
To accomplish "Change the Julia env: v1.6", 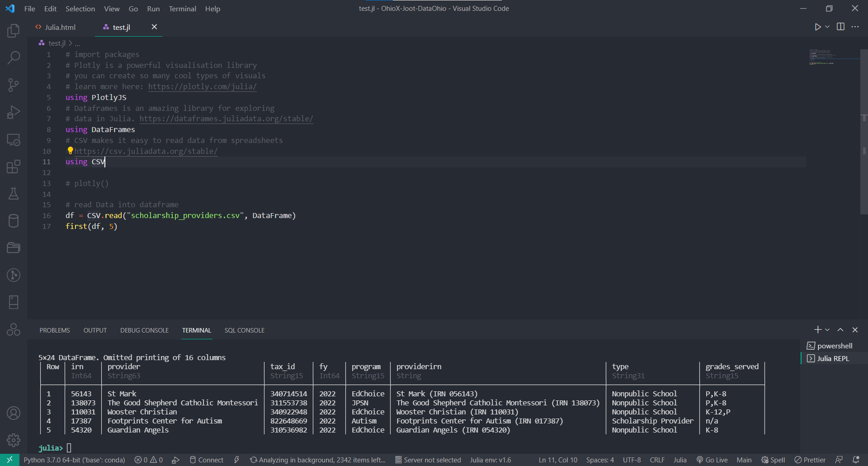I will click(490, 460).
